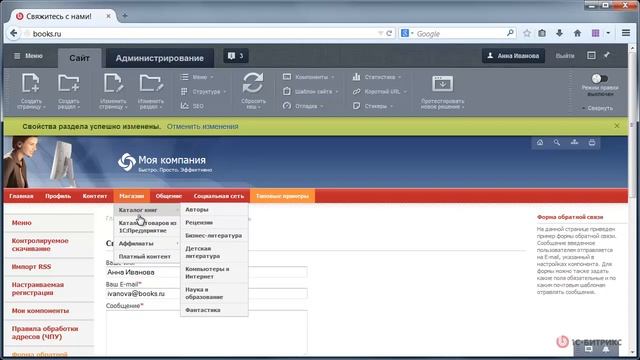Open bookmarks list icon
The width and height of the screenshot is (640, 360).
point(542,33)
